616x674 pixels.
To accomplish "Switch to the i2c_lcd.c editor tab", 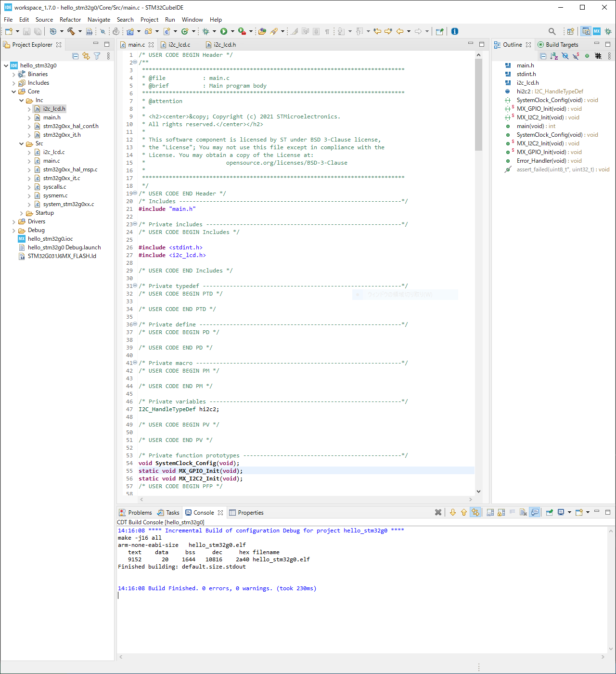I will pyautogui.click(x=179, y=45).
